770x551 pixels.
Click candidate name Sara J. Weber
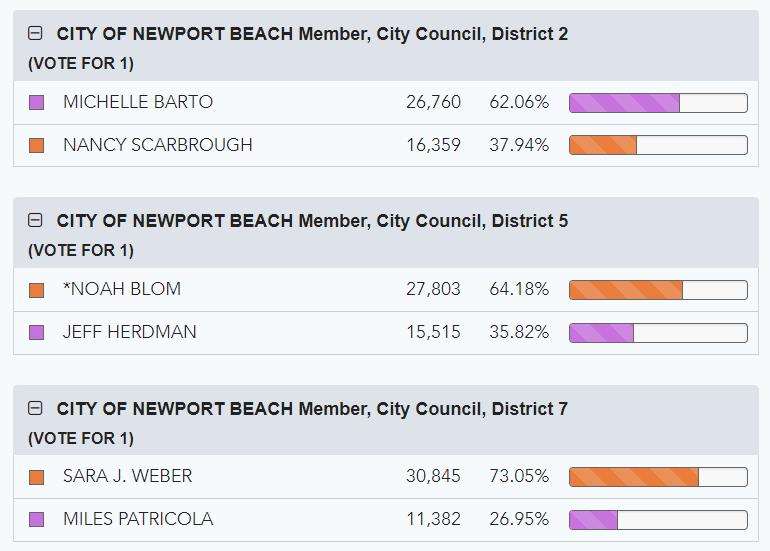pyautogui.click(x=127, y=476)
